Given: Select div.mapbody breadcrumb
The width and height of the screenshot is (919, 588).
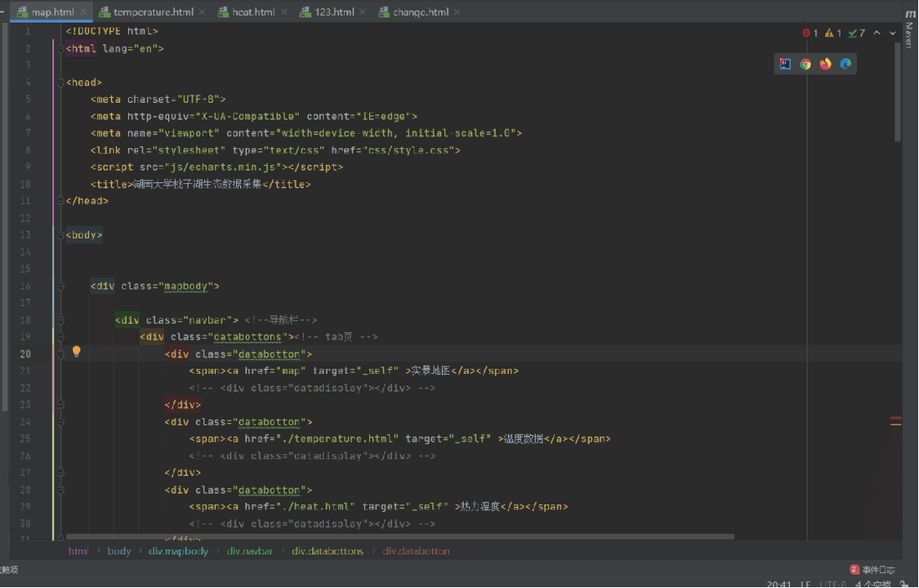Looking at the screenshot, I should (178, 551).
